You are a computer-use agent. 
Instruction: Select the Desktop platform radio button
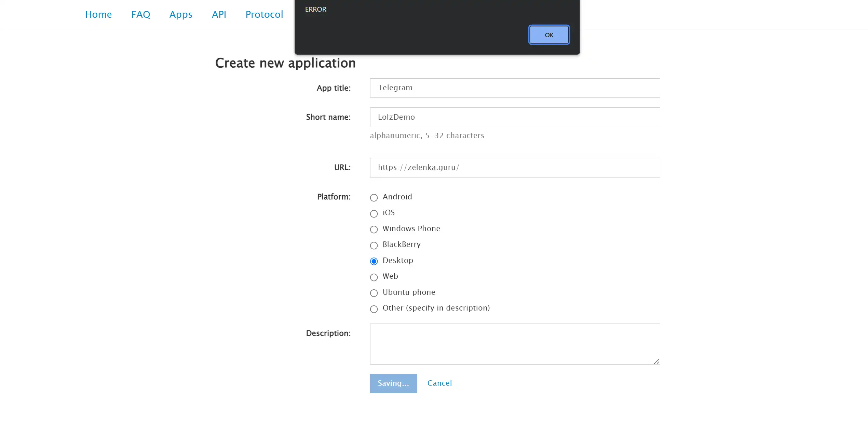click(x=374, y=261)
